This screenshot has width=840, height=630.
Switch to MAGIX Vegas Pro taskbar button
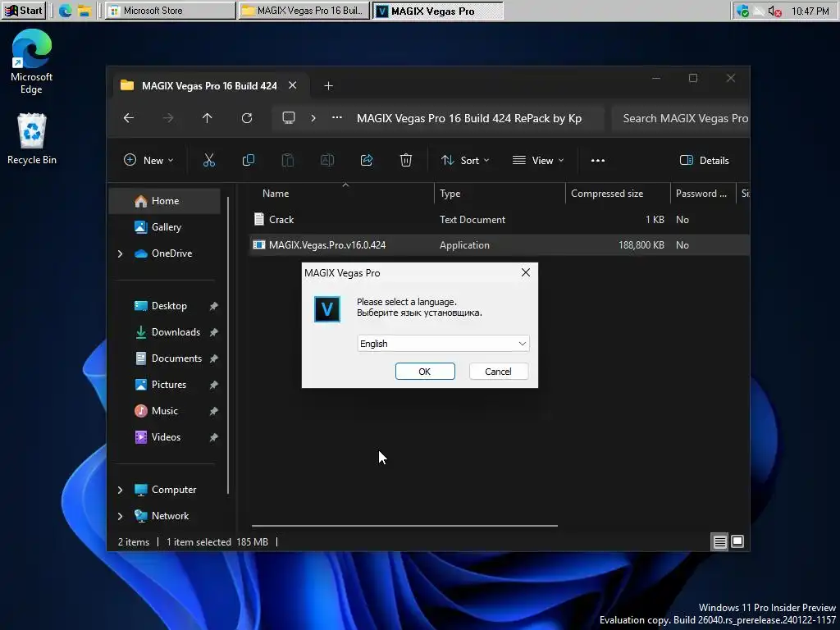pyautogui.click(x=438, y=10)
